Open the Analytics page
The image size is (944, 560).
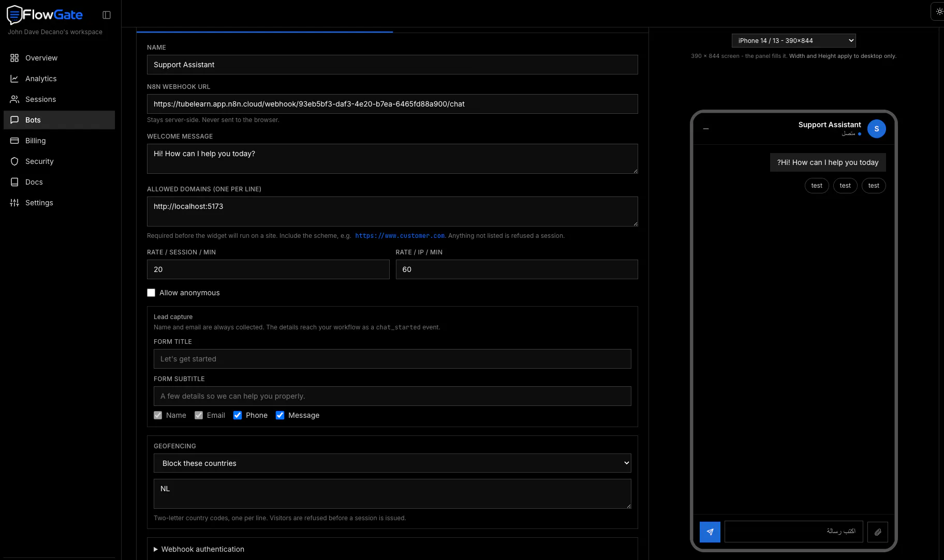(59, 79)
